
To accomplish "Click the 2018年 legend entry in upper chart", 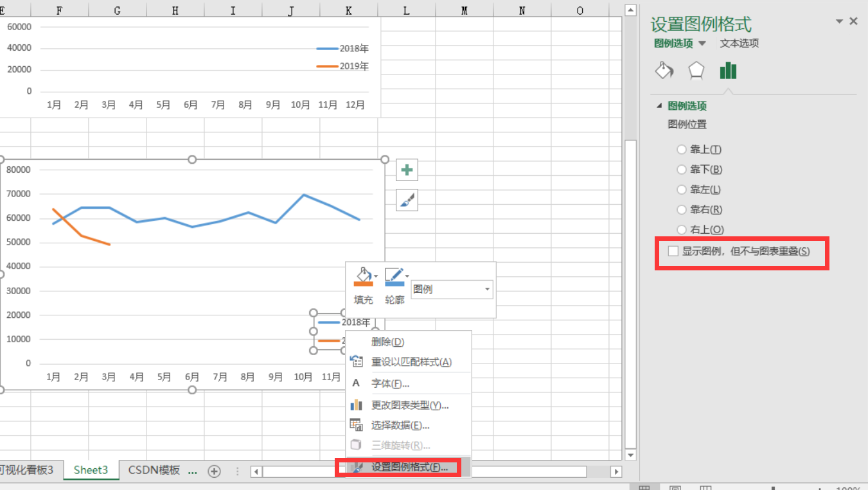I will pyautogui.click(x=343, y=48).
